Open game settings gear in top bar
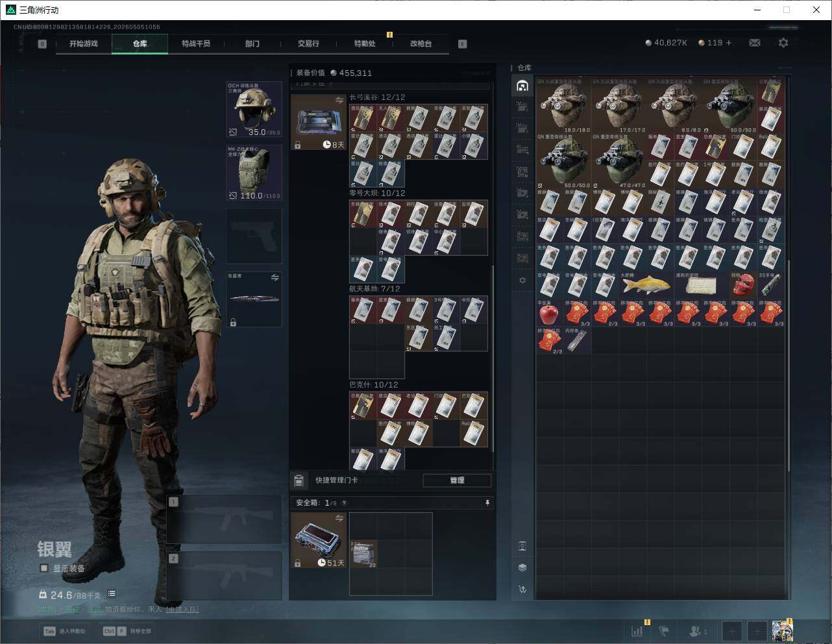This screenshot has width=832, height=644. (783, 43)
